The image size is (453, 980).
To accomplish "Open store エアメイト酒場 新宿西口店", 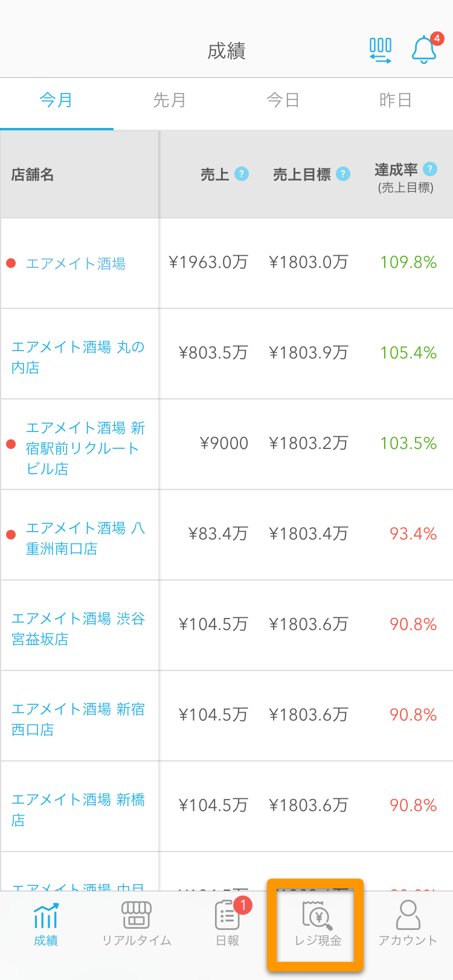I will coord(78,719).
